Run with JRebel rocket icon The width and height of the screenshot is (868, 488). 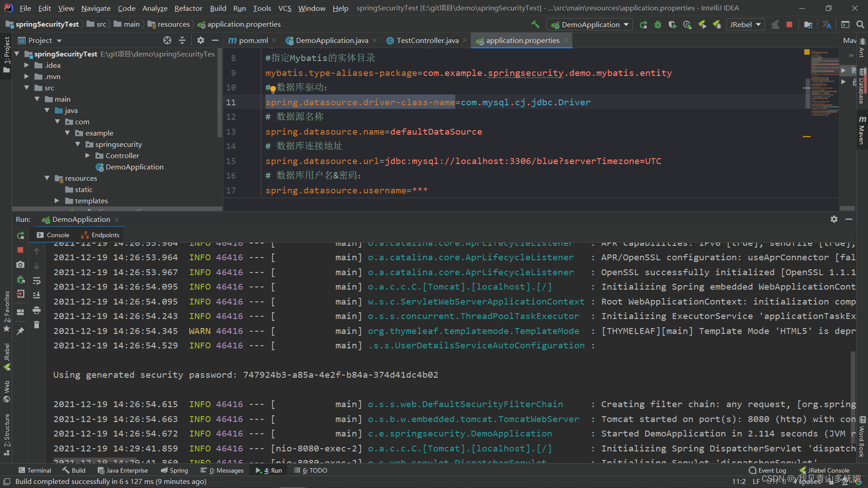(702, 25)
